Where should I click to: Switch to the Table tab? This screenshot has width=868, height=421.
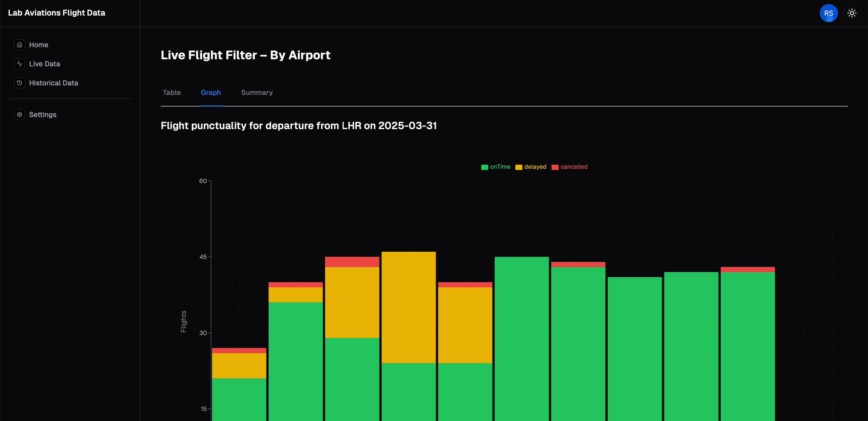click(x=172, y=92)
